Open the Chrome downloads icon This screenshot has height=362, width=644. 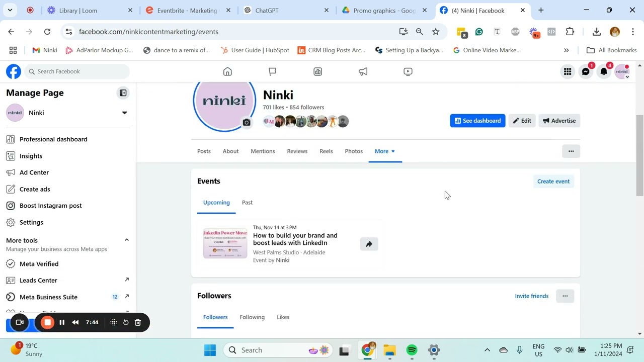pos(597,32)
